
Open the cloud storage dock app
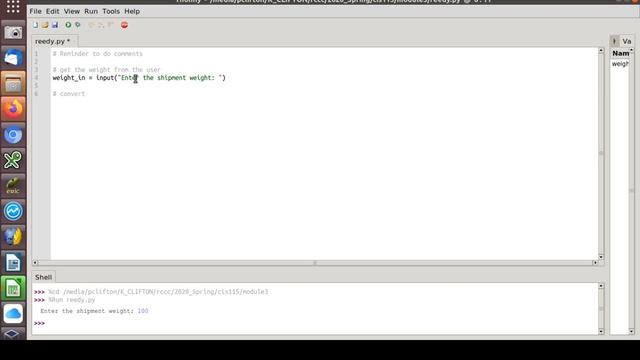pyautogui.click(x=13, y=313)
